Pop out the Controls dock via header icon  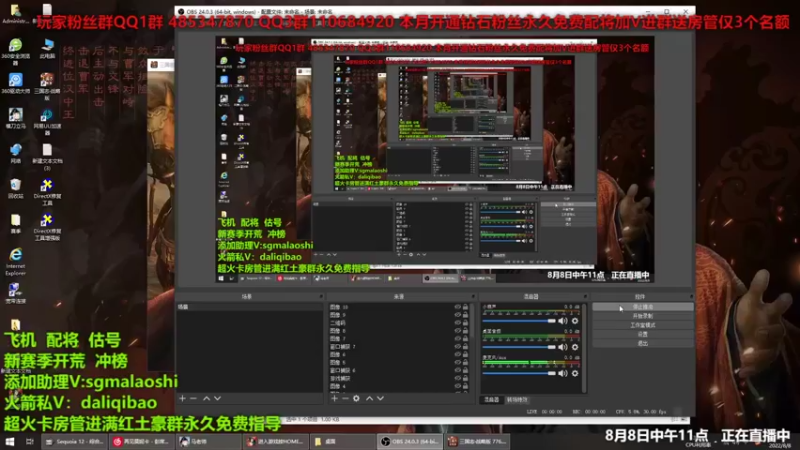click(x=691, y=296)
